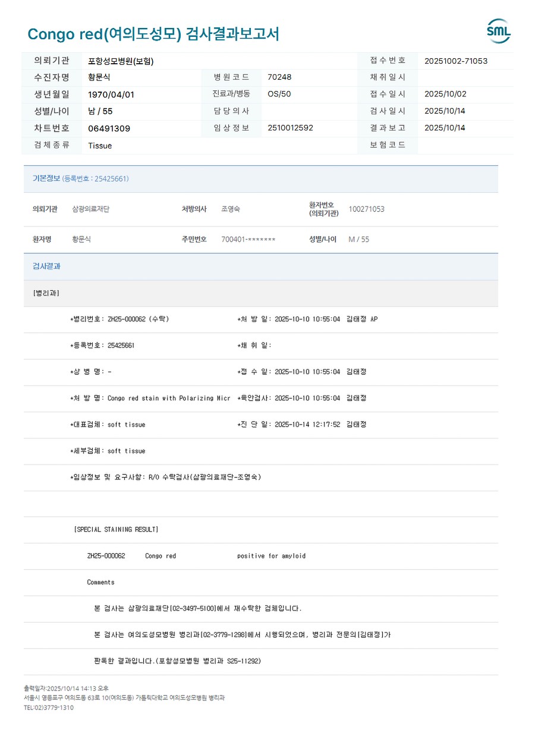Viewport: 535px width, 756px height.
Task: Select the 검사일시 date value
Action: pyautogui.click(x=445, y=111)
